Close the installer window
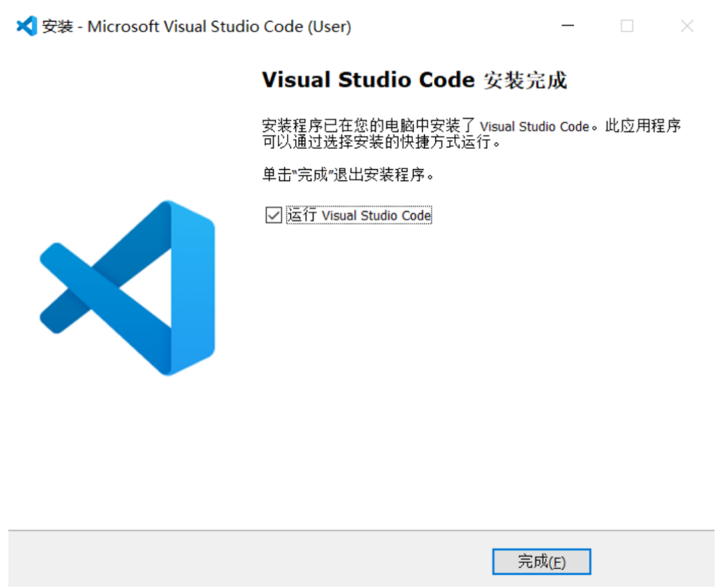The image size is (725, 588). click(x=687, y=26)
